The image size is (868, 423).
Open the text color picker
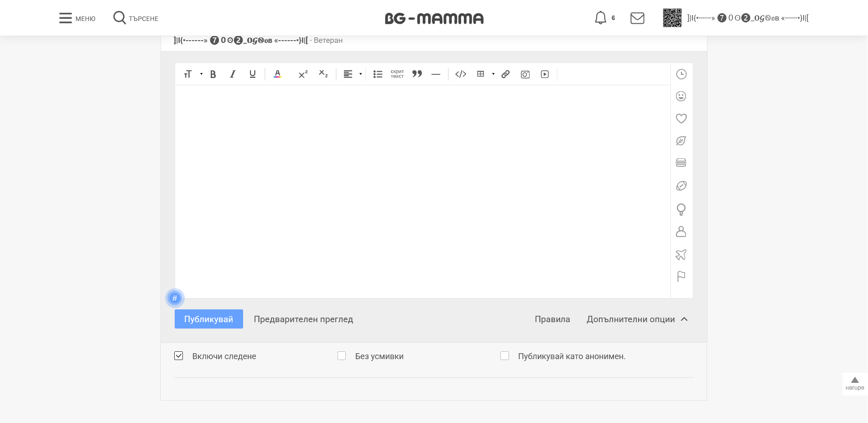277,74
